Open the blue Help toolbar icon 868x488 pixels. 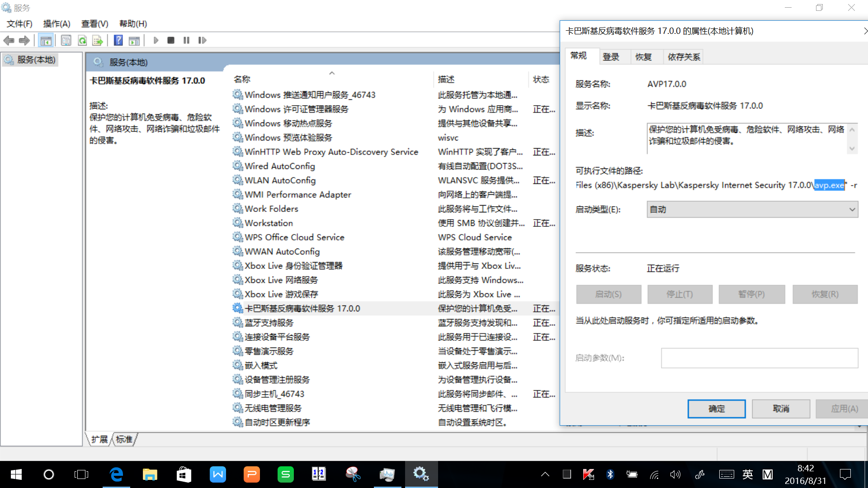pyautogui.click(x=118, y=41)
